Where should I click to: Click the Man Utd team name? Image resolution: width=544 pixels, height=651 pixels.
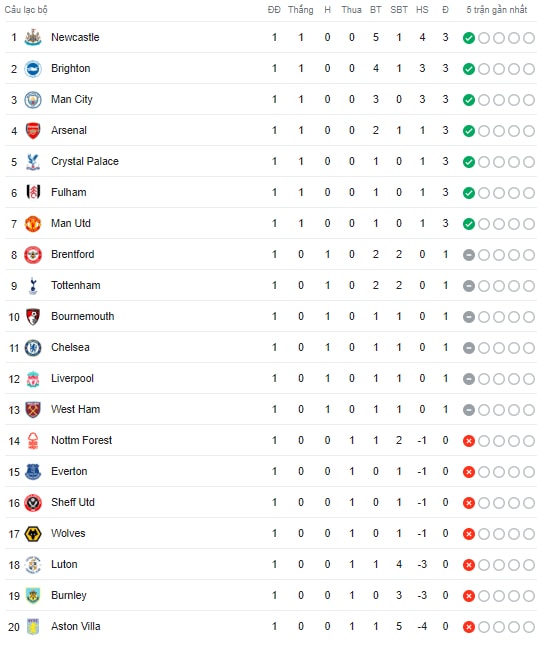[71, 223]
